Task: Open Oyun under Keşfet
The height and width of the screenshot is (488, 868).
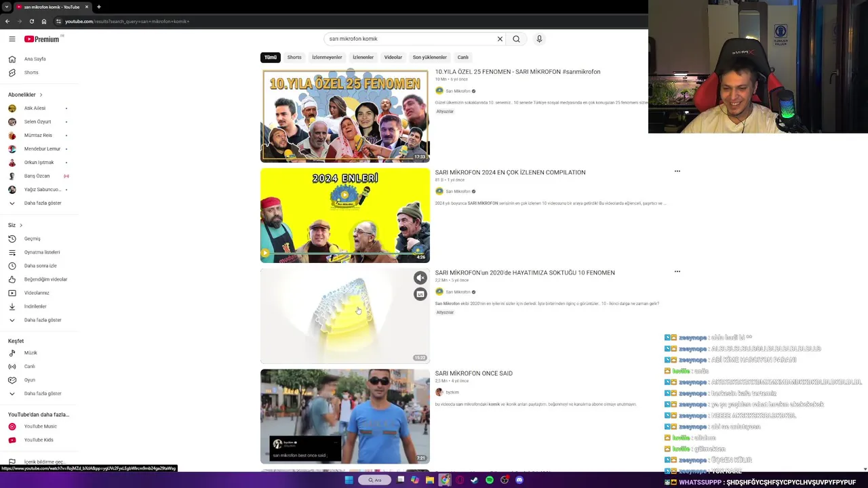Action: point(30,380)
